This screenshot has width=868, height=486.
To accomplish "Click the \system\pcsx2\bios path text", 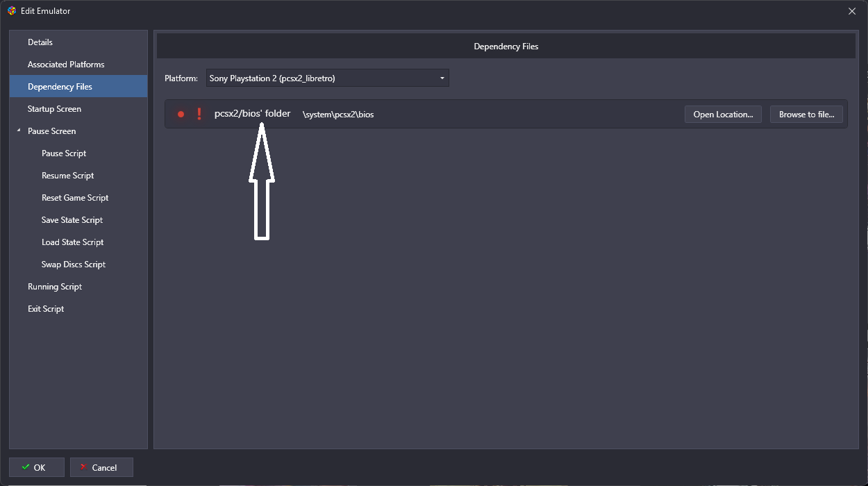I will coord(338,115).
